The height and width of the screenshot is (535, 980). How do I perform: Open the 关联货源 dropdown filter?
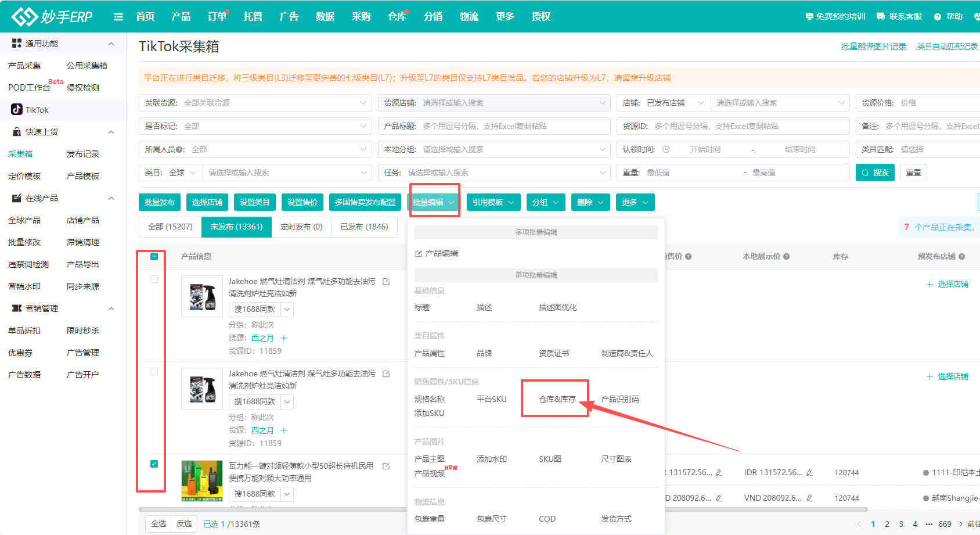tap(255, 103)
